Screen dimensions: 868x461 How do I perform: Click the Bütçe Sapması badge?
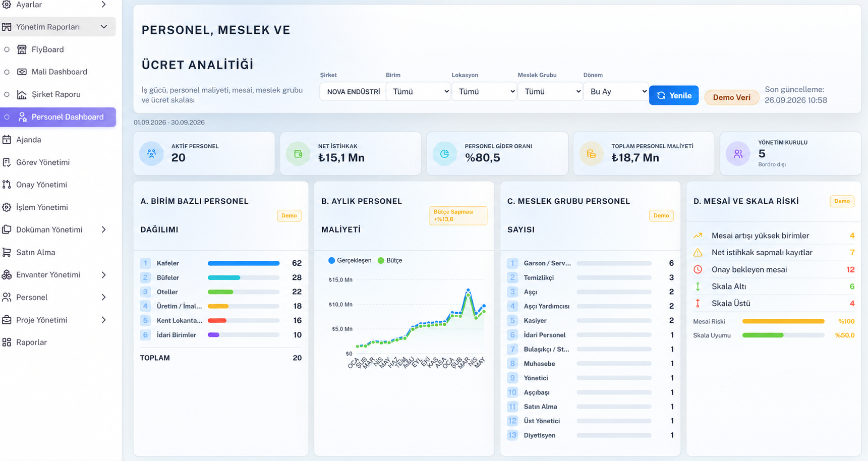coord(458,216)
